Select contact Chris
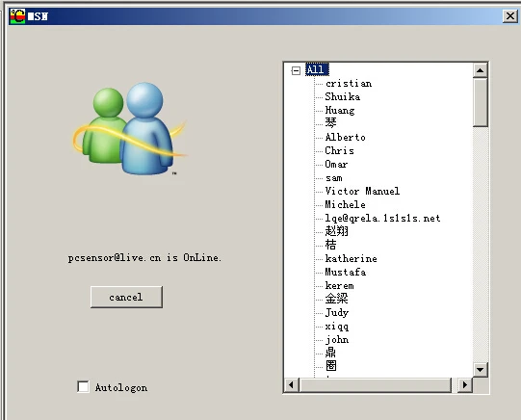Image resolution: width=521 pixels, height=420 pixels. pos(339,150)
